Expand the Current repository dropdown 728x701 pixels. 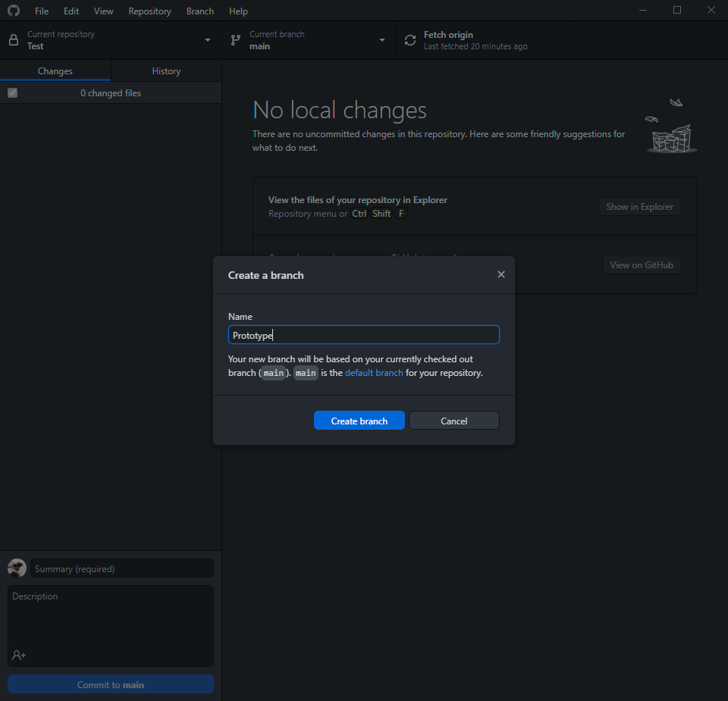click(x=208, y=40)
